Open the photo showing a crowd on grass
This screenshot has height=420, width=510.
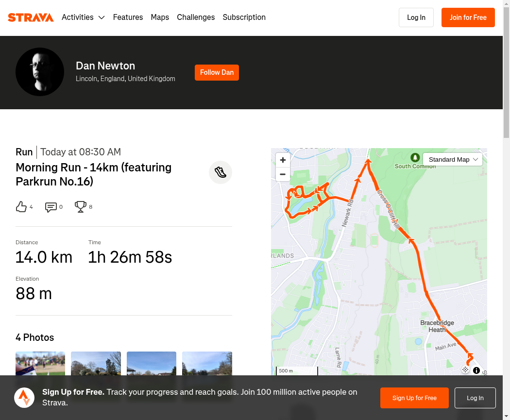click(x=40, y=364)
